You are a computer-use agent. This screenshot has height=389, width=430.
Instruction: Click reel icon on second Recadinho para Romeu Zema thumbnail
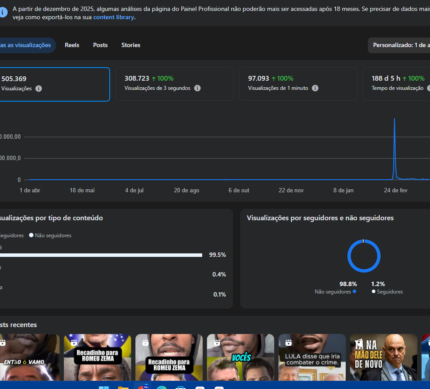coord(145,342)
